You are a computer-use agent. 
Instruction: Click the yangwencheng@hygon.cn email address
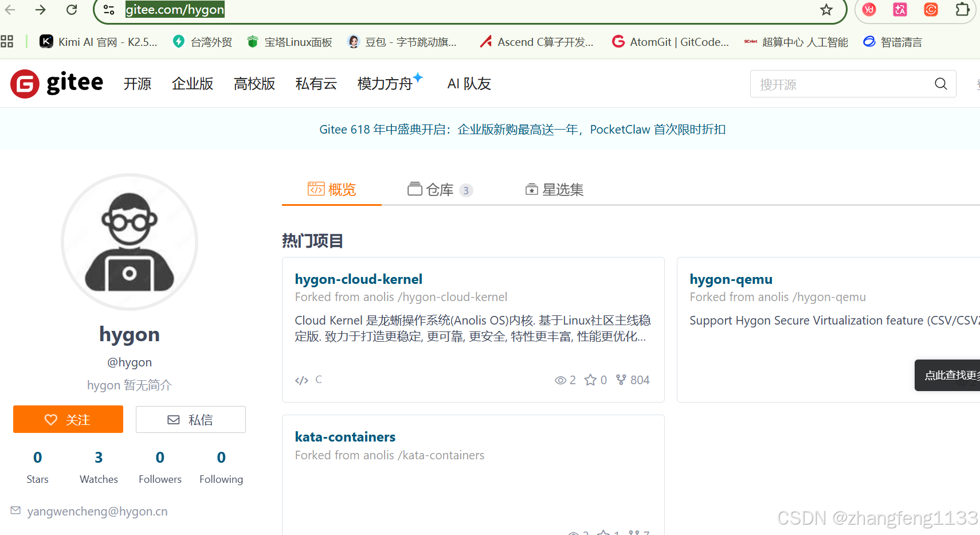(97, 511)
